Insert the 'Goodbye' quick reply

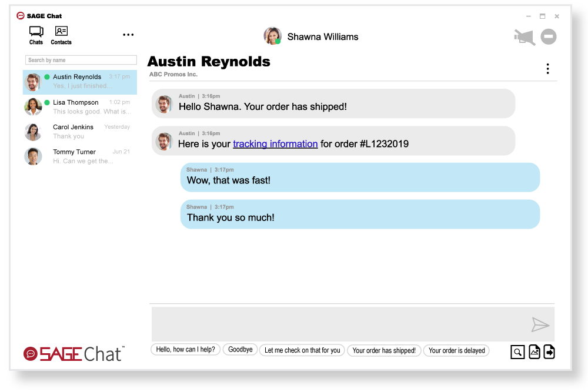240,349
